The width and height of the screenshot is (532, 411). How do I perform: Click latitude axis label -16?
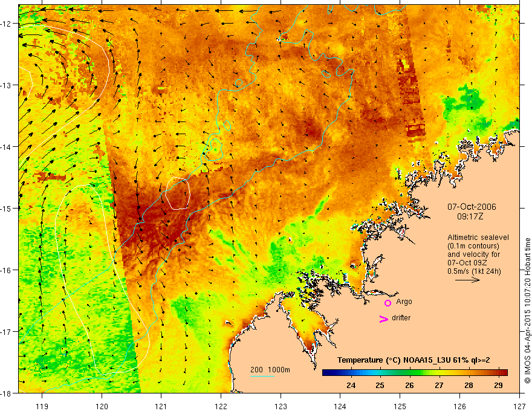point(6,270)
